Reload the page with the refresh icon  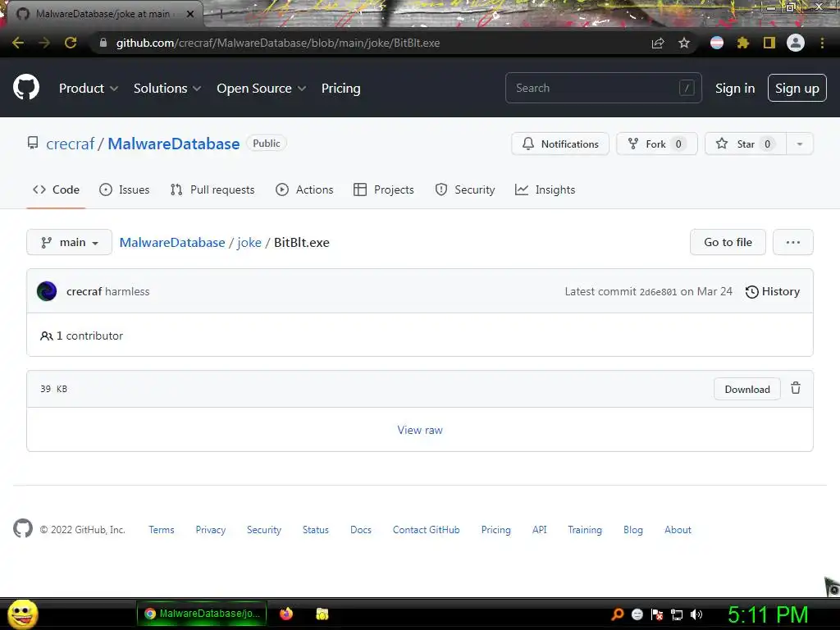click(x=71, y=43)
